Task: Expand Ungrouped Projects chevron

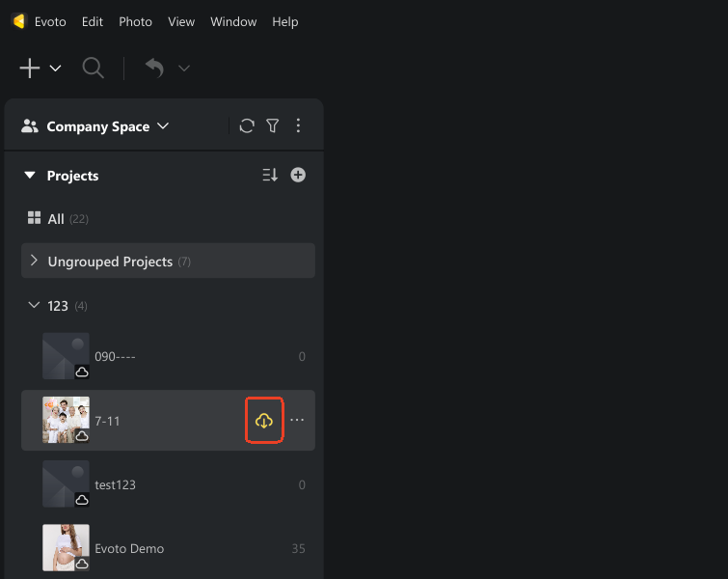Action: (x=34, y=261)
